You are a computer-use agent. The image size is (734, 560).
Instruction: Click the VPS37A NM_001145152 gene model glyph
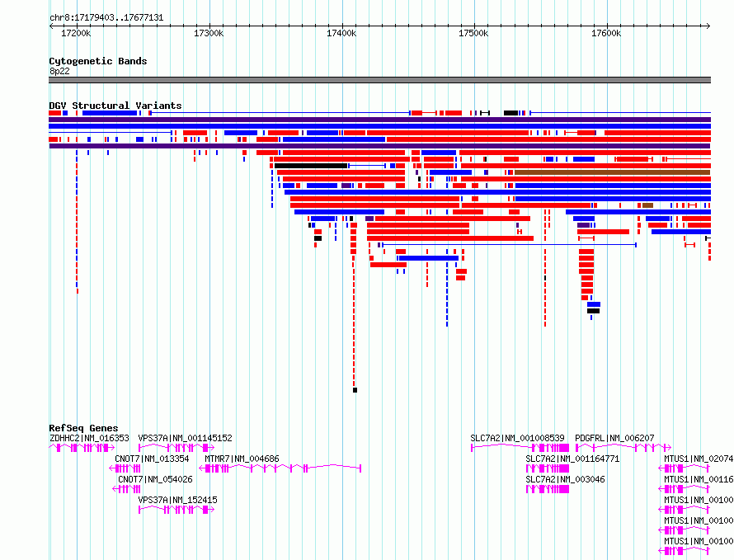[176, 448]
